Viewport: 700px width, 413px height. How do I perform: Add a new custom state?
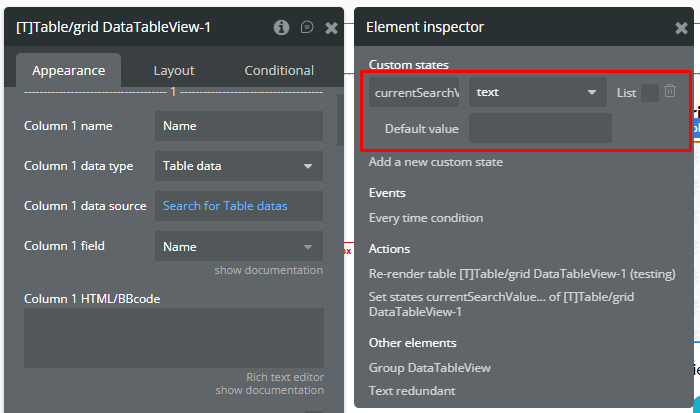pos(436,162)
